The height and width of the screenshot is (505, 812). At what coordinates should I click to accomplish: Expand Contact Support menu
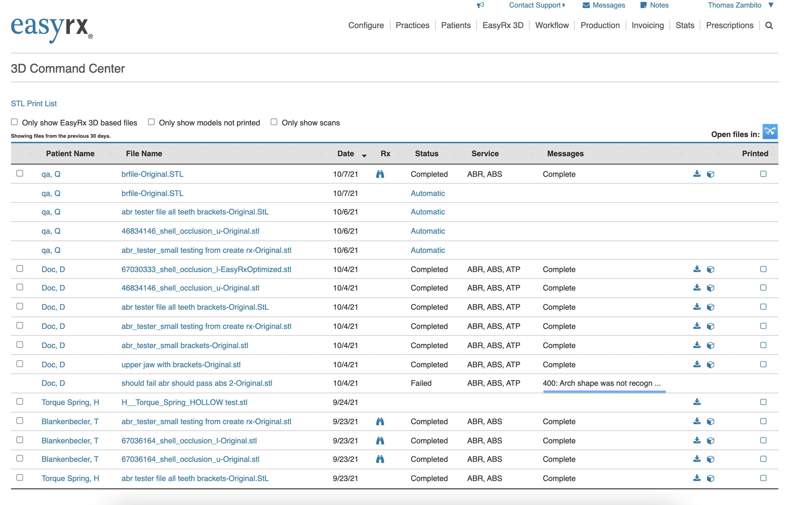point(537,5)
